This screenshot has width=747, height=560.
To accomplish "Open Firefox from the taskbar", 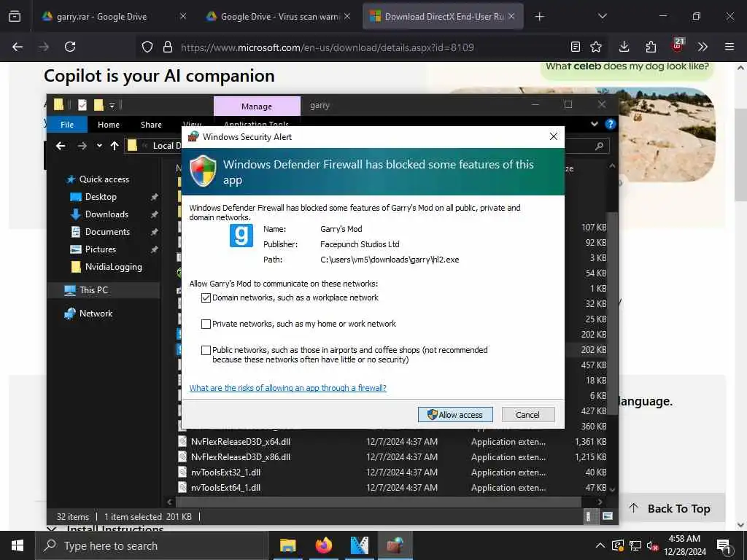I will pyautogui.click(x=323, y=545).
